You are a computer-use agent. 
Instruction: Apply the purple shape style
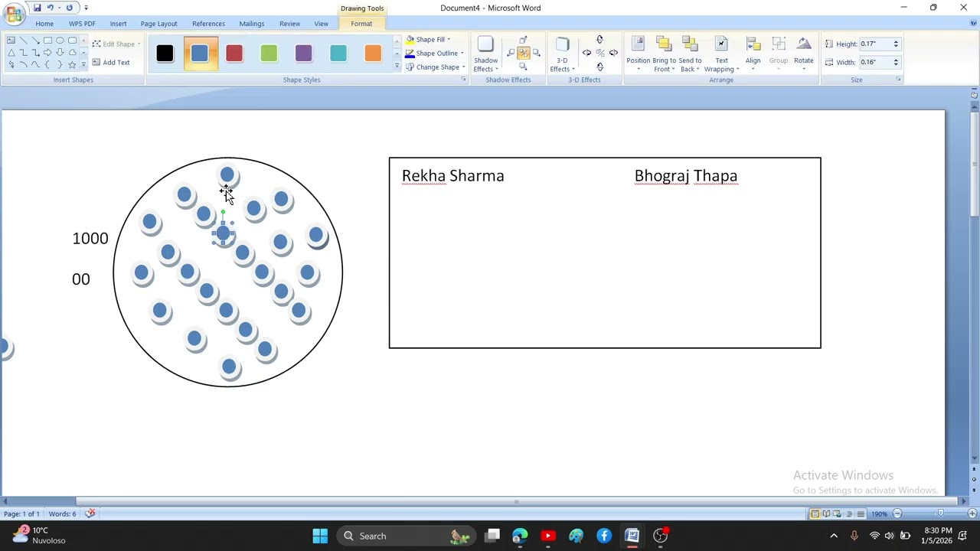(303, 53)
